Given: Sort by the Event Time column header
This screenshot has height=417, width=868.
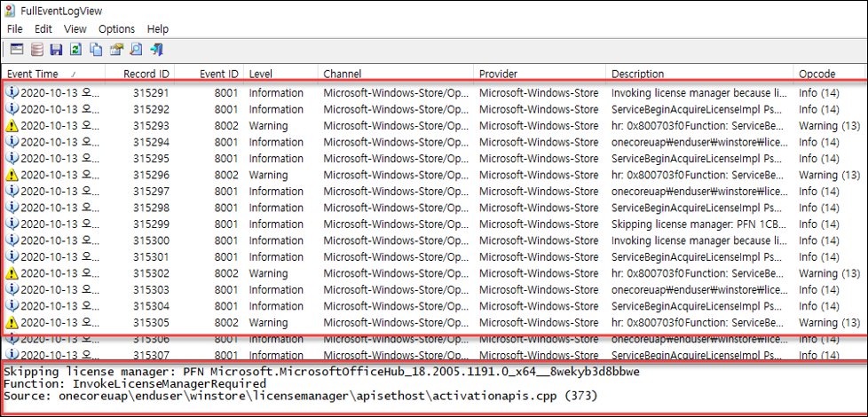Looking at the screenshot, I should (53, 74).
